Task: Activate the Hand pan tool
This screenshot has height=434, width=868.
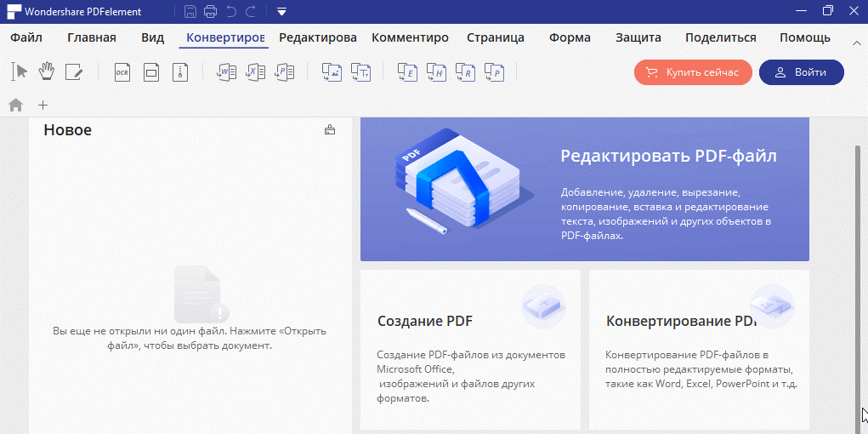Action: (x=47, y=72)
